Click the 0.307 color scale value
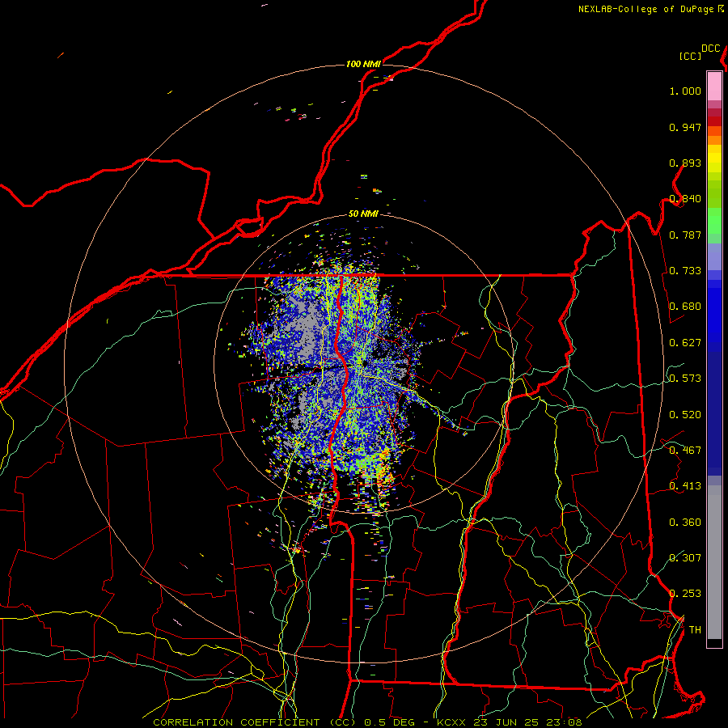Image resolution: width=728 pixels, height=728 pixels. click(685, 557)
